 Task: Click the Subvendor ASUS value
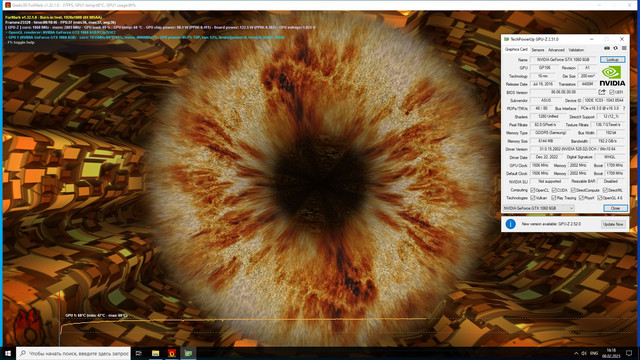[546, 100]
